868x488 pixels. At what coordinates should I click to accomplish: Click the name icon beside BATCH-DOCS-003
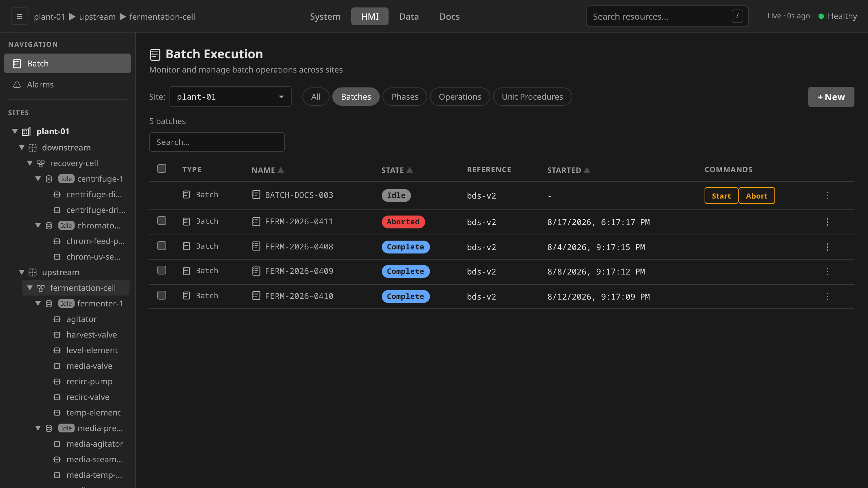pyautogui.click(x=256, y=195)
